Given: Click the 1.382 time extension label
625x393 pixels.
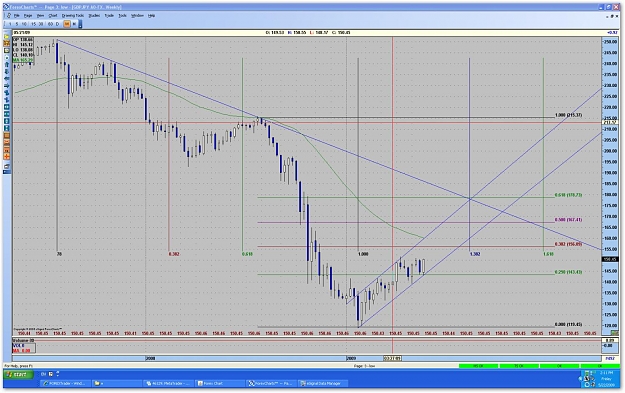Looking at the screenshot, I should [475, 253].
